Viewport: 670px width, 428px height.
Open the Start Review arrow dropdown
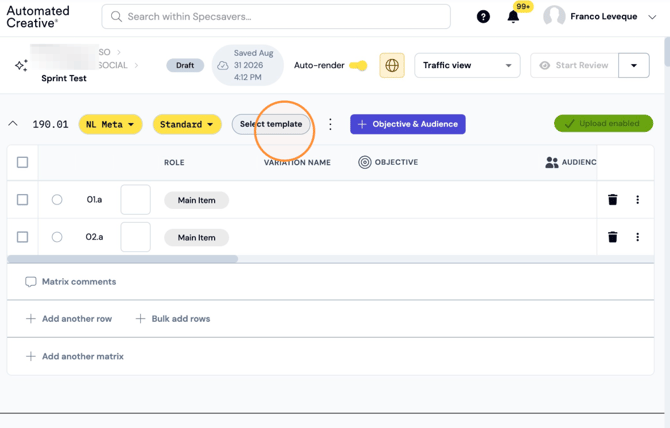point(634,65)
